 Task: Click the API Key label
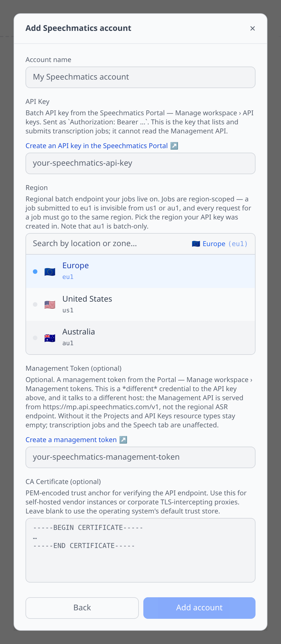pos(37,102)
